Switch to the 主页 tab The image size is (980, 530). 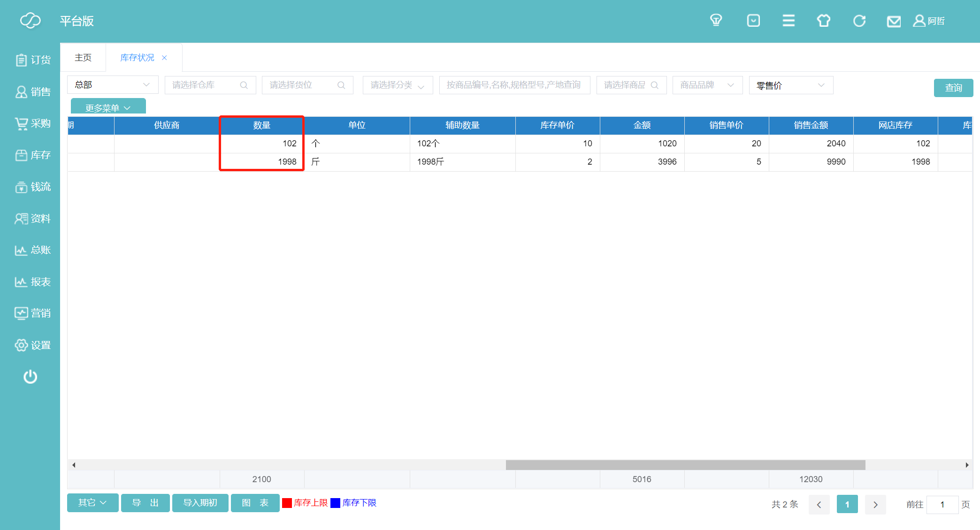83,58
